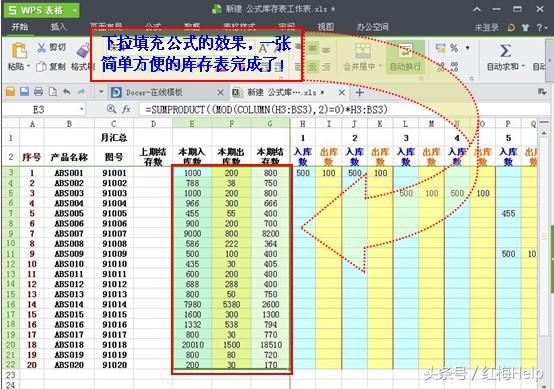Click cell with value 1332
Image resolution: width=554 pixels, height=389 pixels.
pos(193,324)
